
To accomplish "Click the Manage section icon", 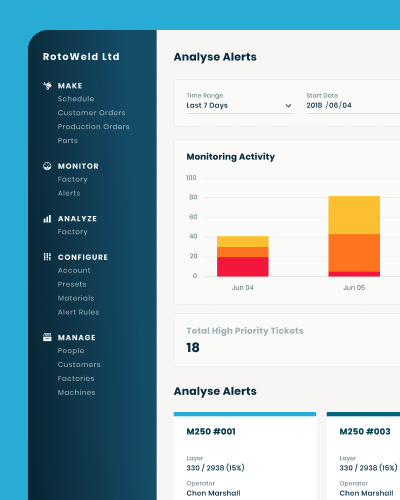I will pos(47,337).
